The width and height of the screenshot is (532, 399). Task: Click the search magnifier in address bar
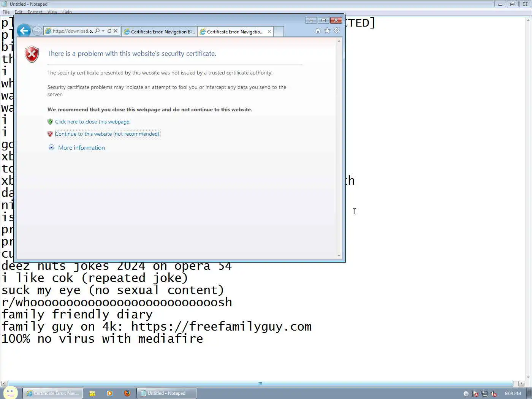click(97, 31)
